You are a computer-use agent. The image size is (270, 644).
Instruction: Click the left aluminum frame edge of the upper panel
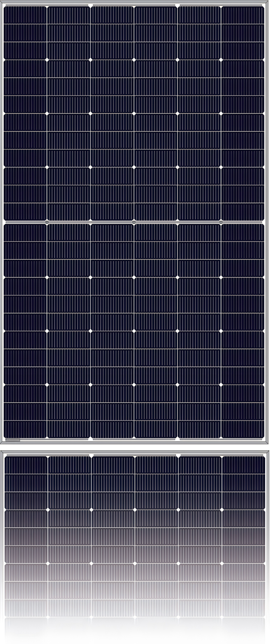(2, 222)
